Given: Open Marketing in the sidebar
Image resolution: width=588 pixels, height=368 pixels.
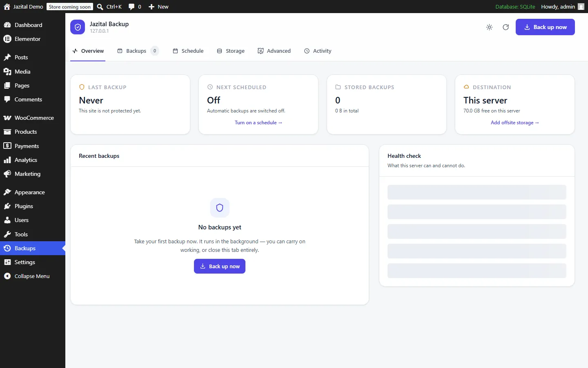Looking at the screenshot, I should (x=33, y=174).
